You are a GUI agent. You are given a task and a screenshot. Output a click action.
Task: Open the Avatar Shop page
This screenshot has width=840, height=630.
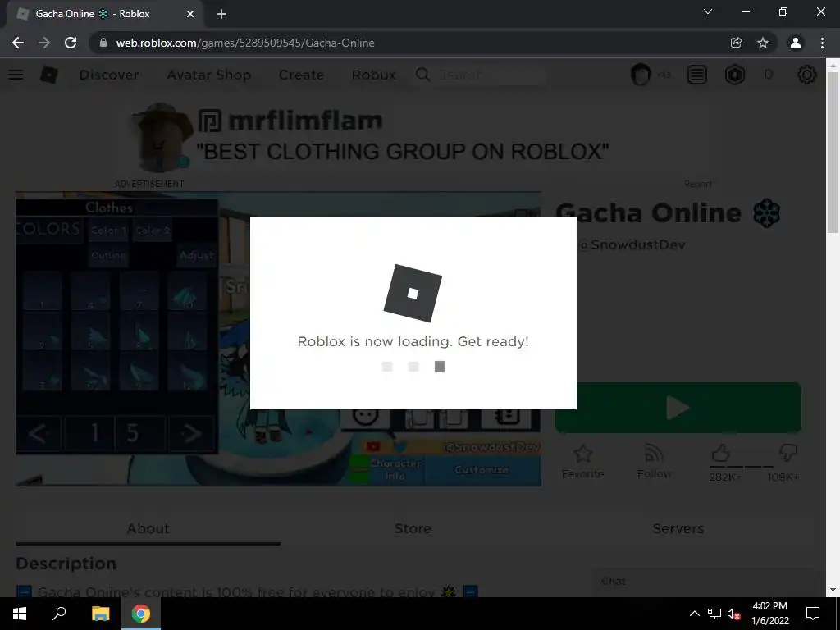tap(209, 75)
